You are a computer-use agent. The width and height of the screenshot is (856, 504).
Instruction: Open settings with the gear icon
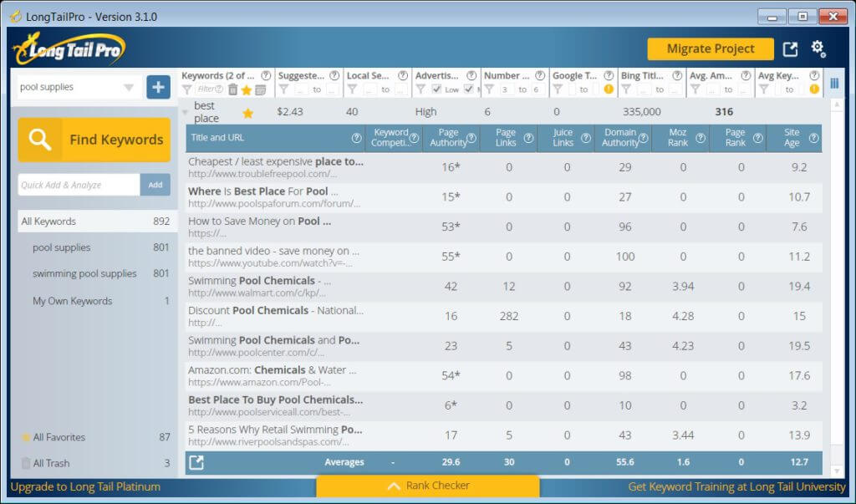(818, 48)
